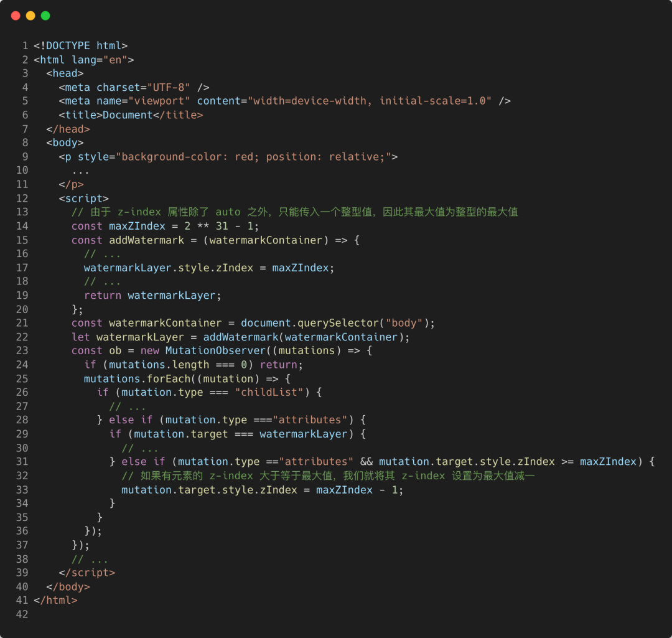
Task: Select the name="viewport" attribute
Action: point(143,101)
